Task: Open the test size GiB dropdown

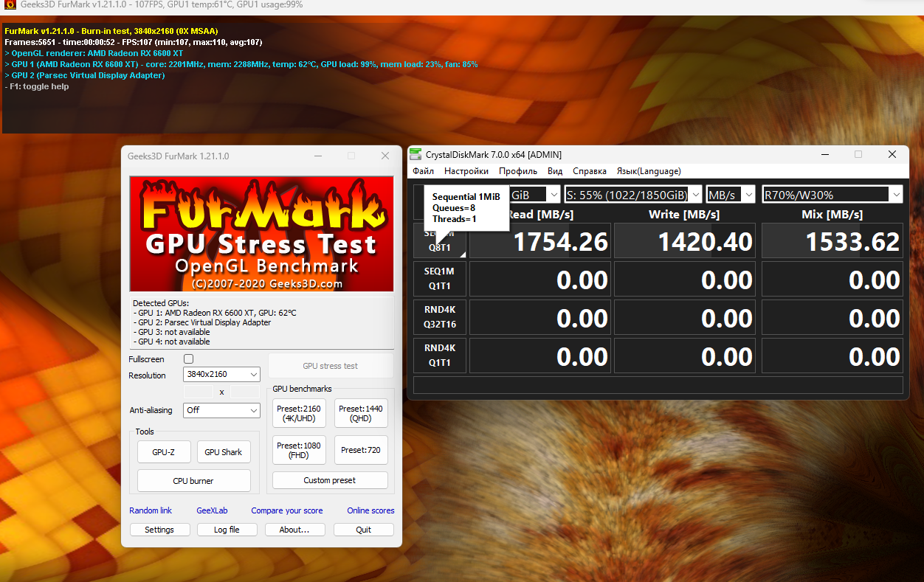Action: pos(535,195)
